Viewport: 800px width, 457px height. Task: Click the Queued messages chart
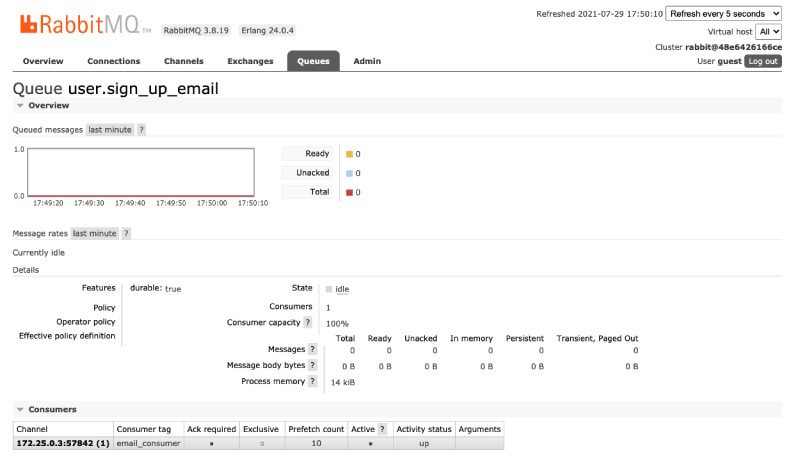tap(141, 172)
